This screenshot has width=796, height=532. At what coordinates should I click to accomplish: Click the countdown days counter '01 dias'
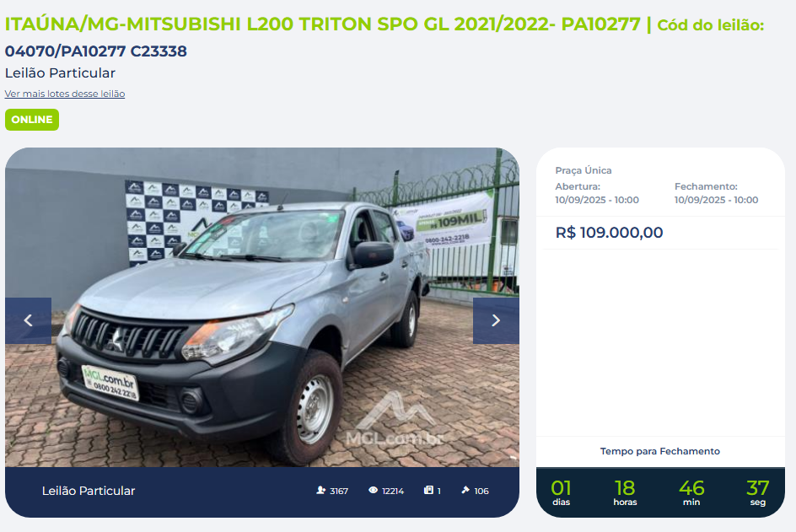click(561, 493)
